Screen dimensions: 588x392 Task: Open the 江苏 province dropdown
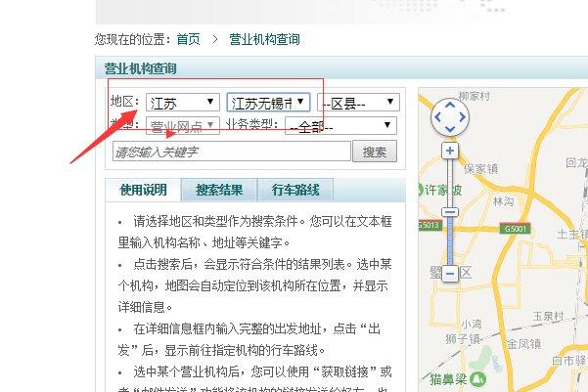pos(183,103)
